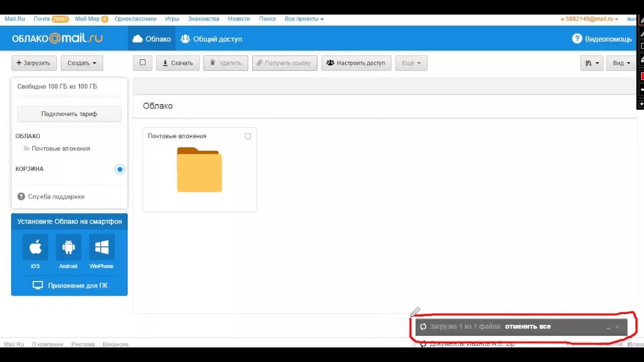Image resolution: width=644 pixels, height=362 pixels.
Task: Click the Mail.Ru footer link
Action: click(x=14, y=344)
